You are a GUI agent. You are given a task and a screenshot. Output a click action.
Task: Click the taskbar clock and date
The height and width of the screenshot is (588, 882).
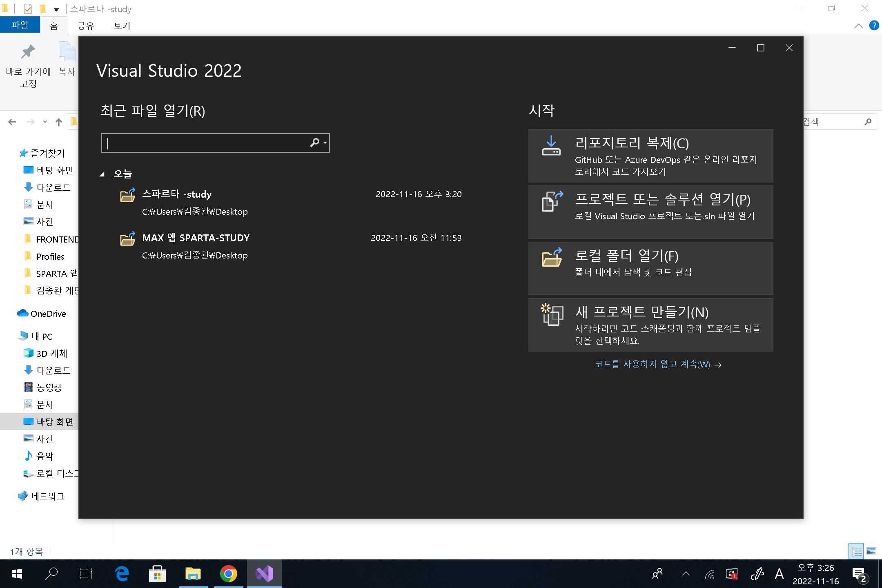[x=816, y=574]
